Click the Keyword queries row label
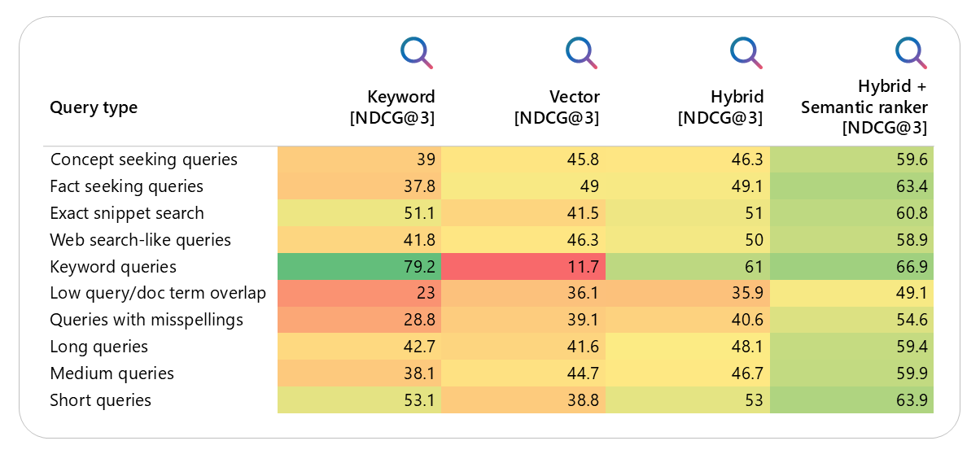The width and height of the screenshot is (980, 454). (113, 267)
